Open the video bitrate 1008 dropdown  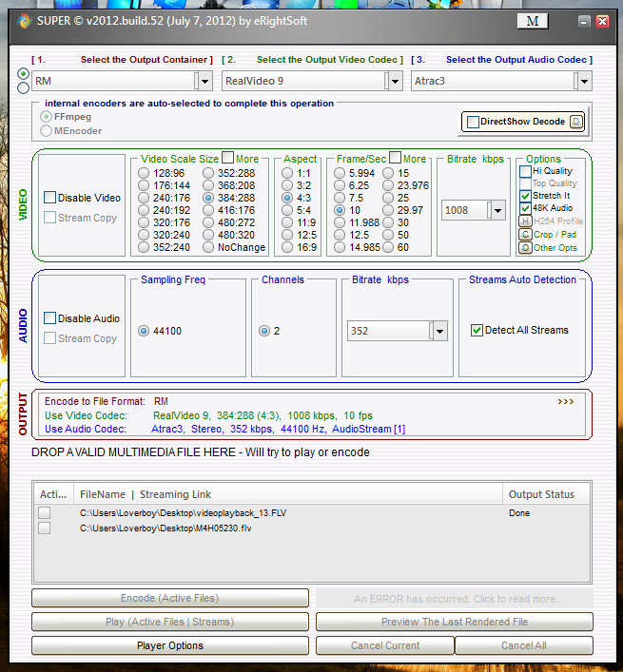pos(496,211)
